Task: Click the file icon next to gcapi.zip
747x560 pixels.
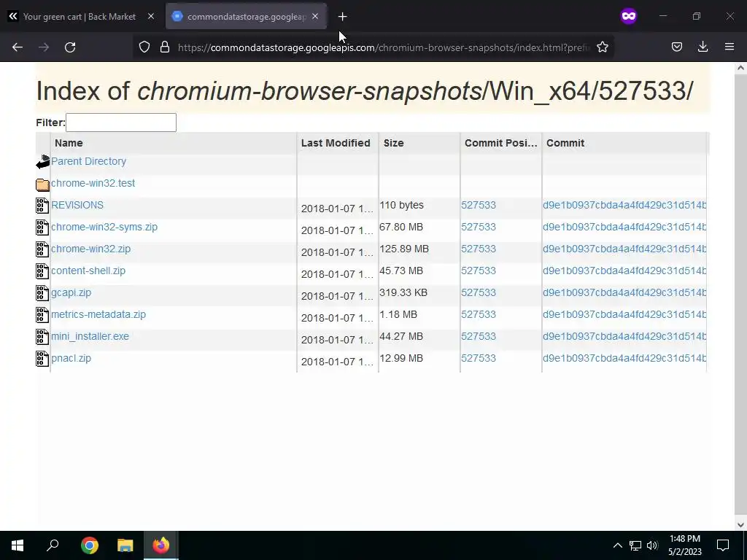Action: tap(42, 293)
